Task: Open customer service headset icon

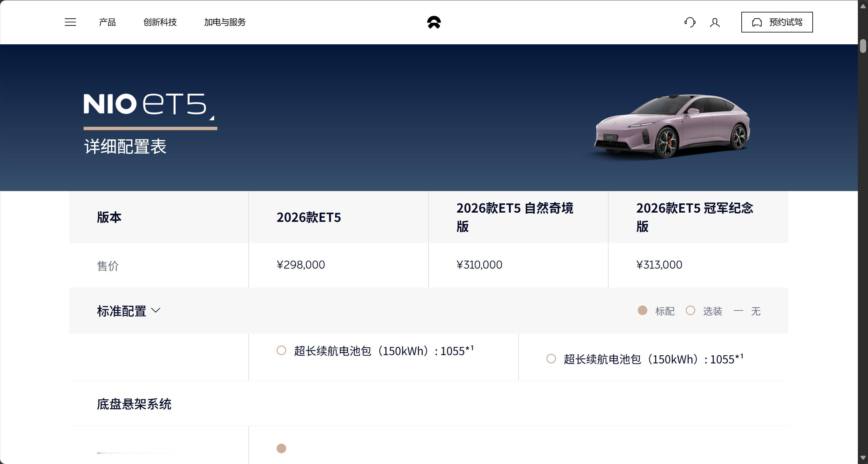Action: tap(690, 22)
